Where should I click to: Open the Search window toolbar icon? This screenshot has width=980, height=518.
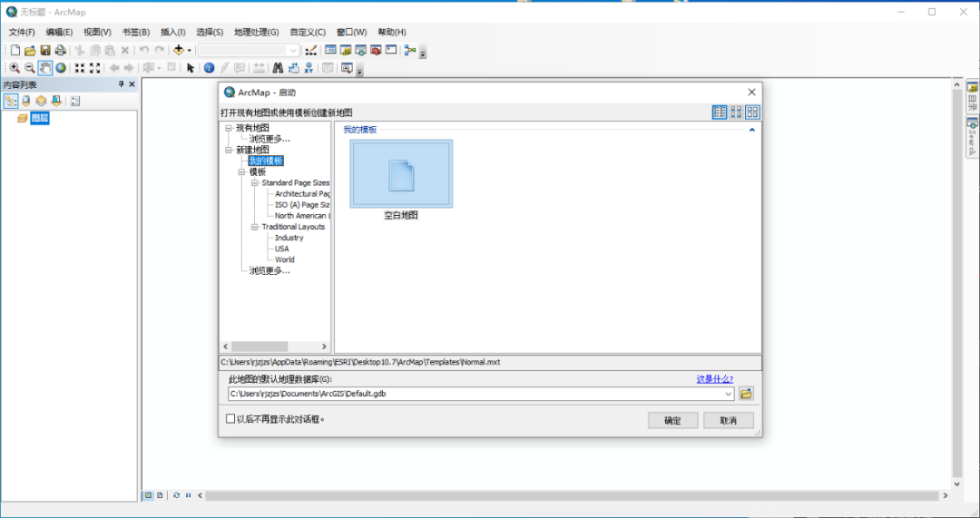360,50
